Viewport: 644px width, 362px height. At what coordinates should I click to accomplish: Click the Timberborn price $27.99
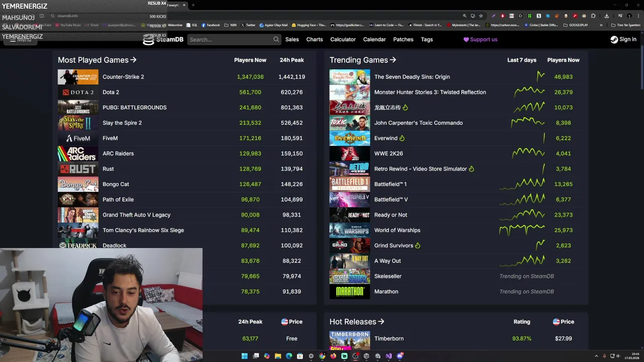point(563,339)
